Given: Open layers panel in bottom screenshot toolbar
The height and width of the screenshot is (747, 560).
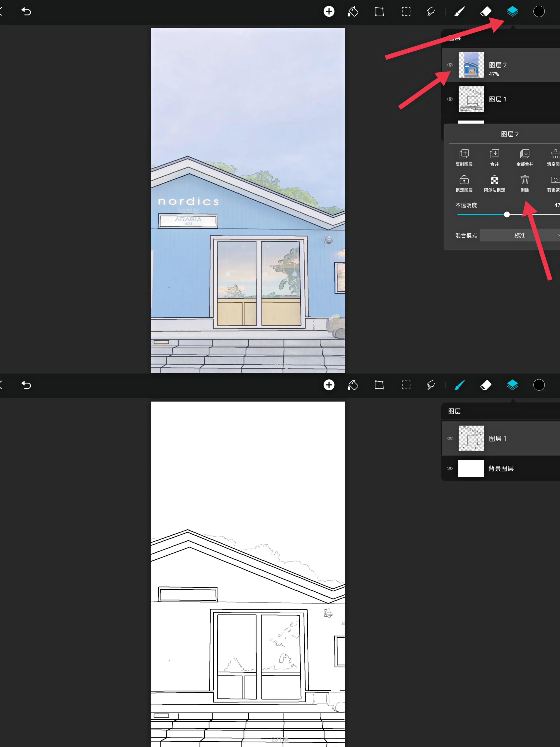Looking at the screenshot, I should (512, 385).
